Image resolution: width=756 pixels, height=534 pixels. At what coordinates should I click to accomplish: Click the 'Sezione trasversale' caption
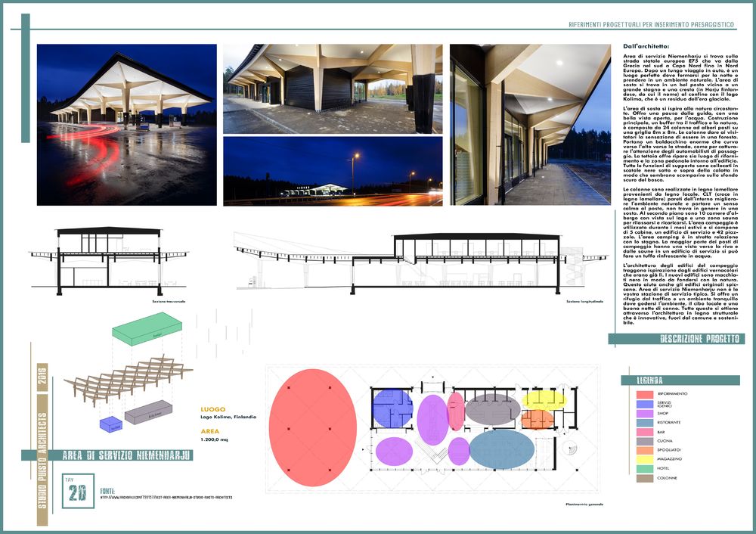coord(169,302)
